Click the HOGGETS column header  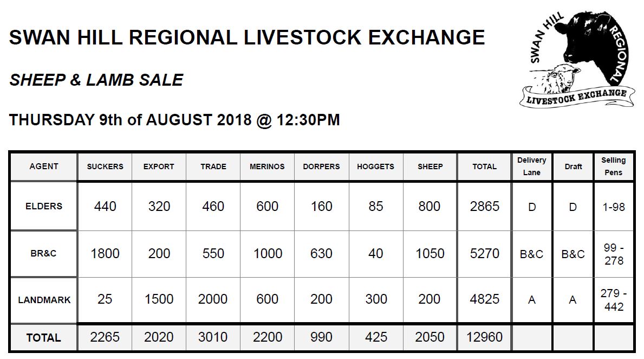point(376,166)
